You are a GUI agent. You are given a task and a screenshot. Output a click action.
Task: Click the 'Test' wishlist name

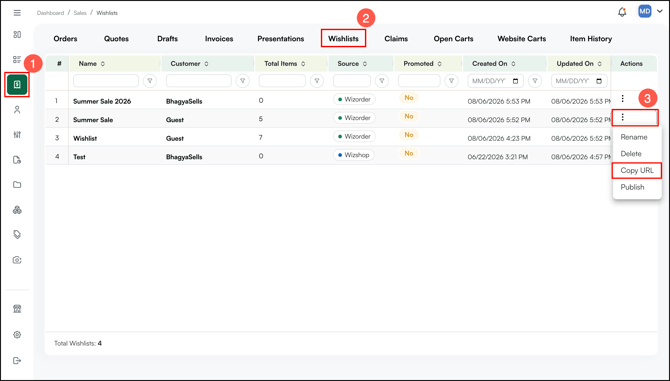79,157
